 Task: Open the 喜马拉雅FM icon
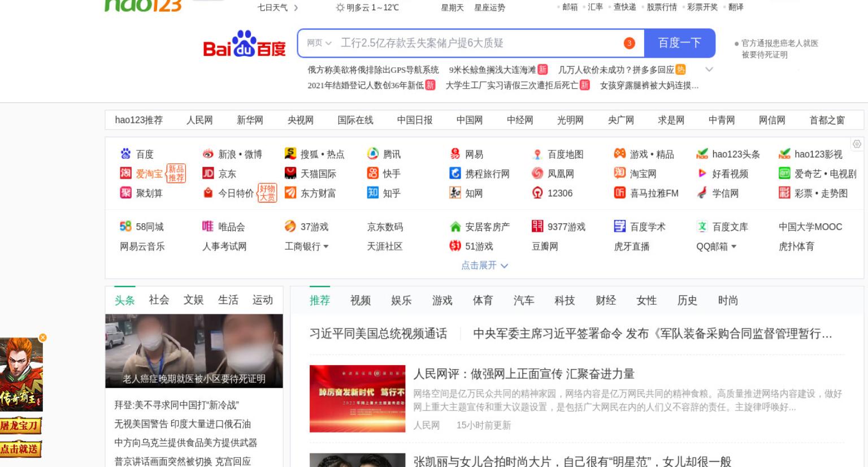620,193
